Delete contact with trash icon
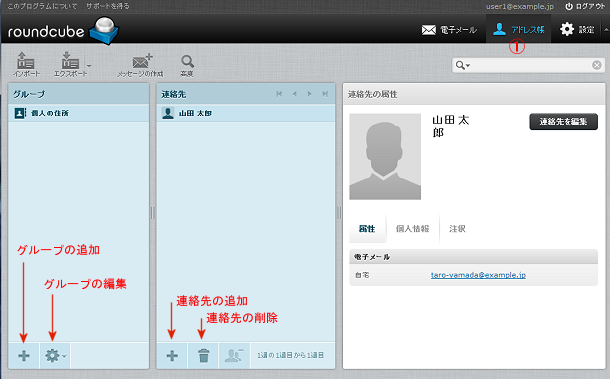Image resolution: width=610 pixels, height=379 pixels. point(203,356)
